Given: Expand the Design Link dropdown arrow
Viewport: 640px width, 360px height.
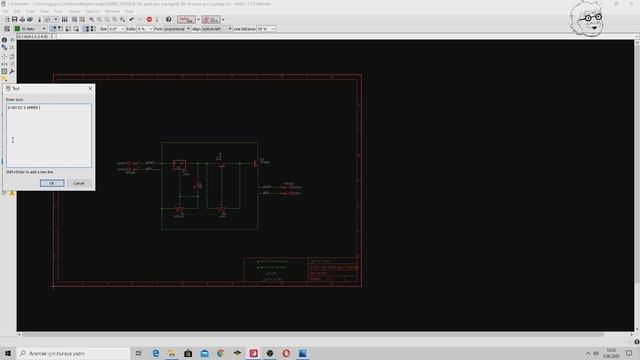Looking at the screenshot, I should (x=198, y=19).
